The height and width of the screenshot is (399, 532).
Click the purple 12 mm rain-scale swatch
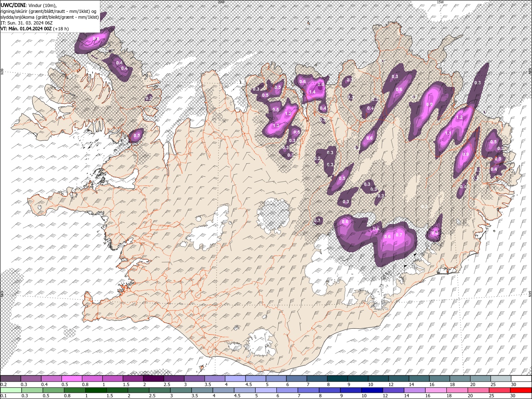pos(393,390)
